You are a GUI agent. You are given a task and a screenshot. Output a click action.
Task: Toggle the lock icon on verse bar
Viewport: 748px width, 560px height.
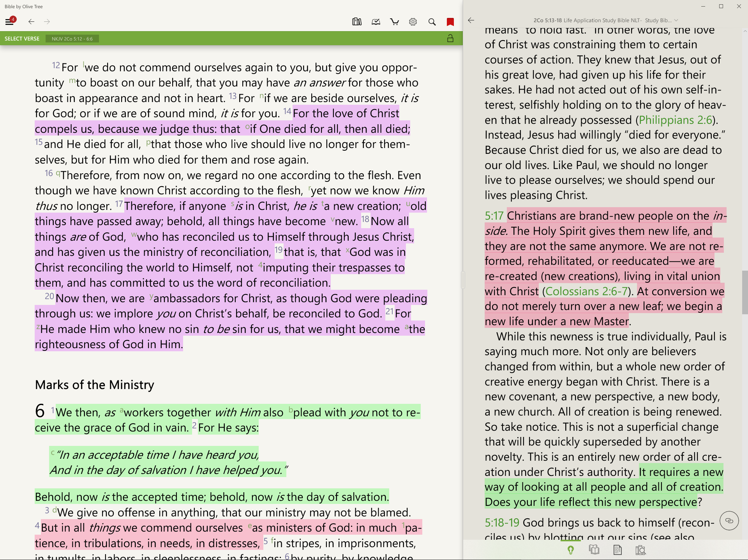[x=450, y=39]
